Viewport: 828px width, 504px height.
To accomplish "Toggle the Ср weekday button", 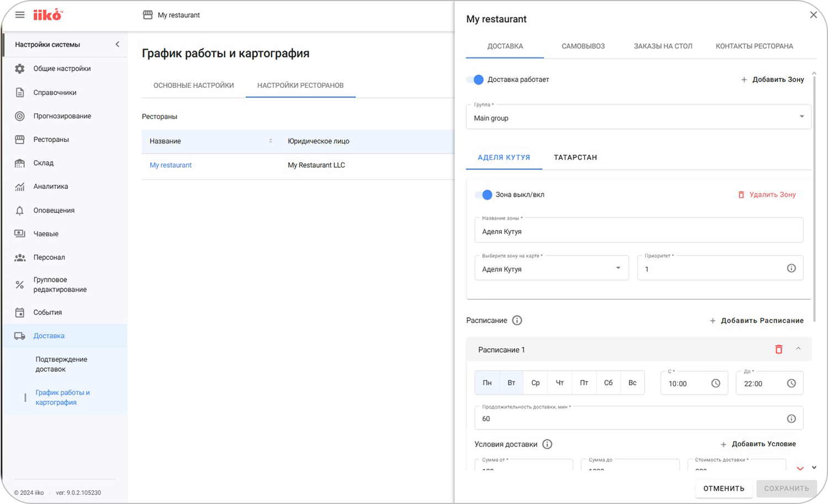I will (535, 383).
